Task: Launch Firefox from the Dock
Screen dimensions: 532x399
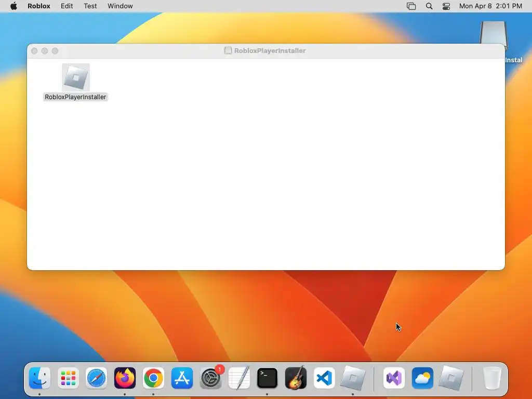Action: (x=125, y=378)
